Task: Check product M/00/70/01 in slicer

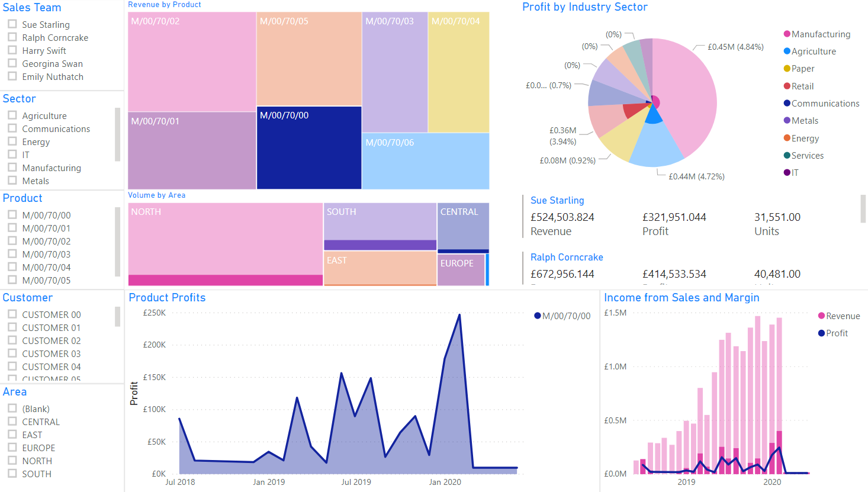Action: [x=12, y=228]
